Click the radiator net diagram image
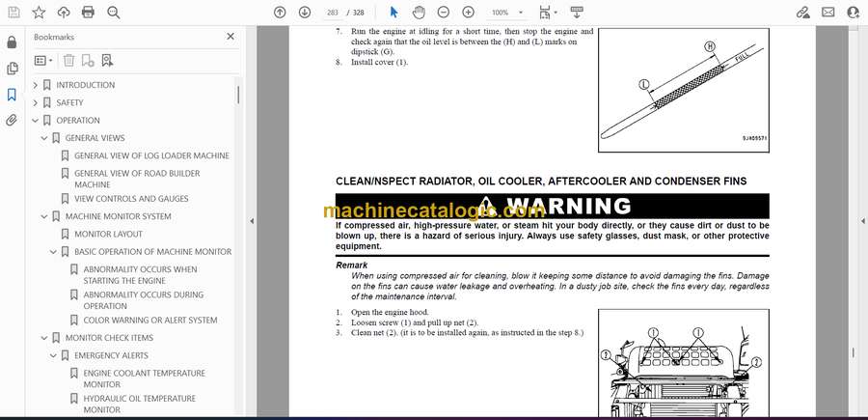868x420 pixels. tap(684, 363)
